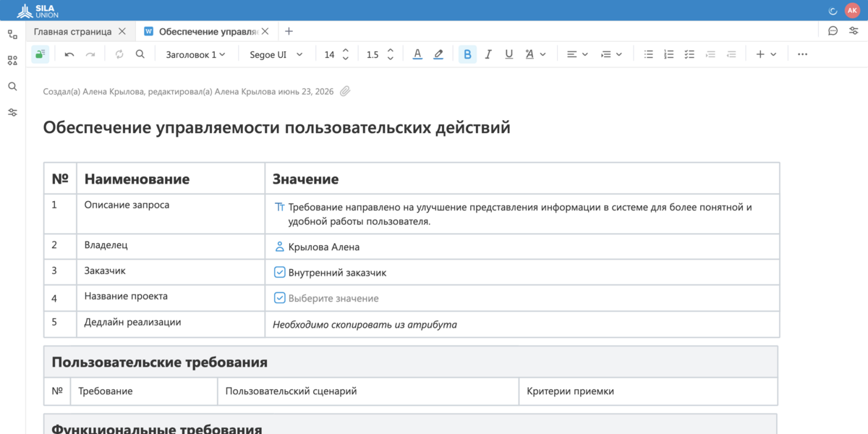The width and height of the screenshot is (868, 434).
Task: Increase font size 14 with up arrow
Action: pyautogui.click(x=346, y=50)
